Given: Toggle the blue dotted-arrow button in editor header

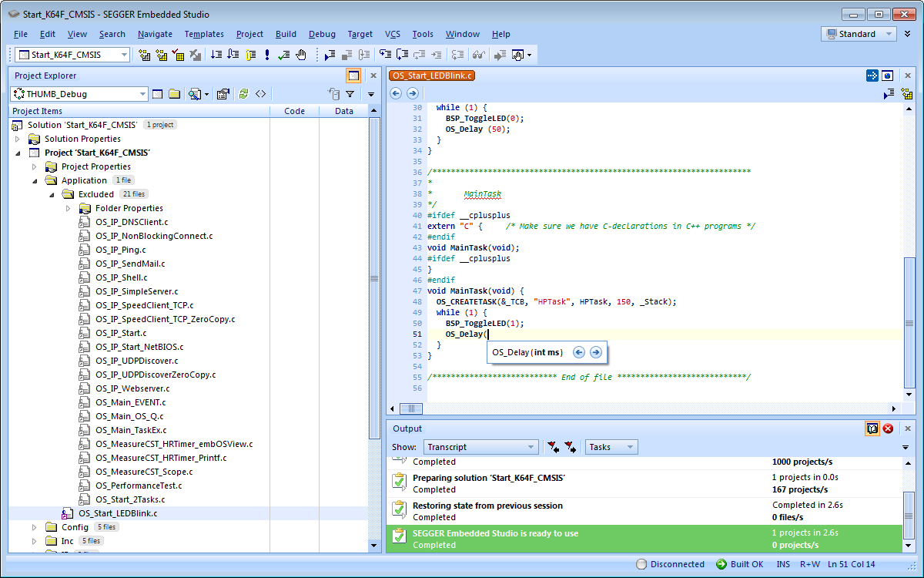Looking at the screenshot, I should coord(872,76).
